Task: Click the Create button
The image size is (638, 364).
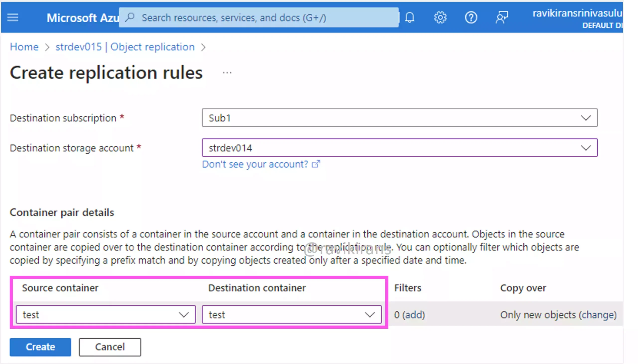Action: click(x=41, y=347)
